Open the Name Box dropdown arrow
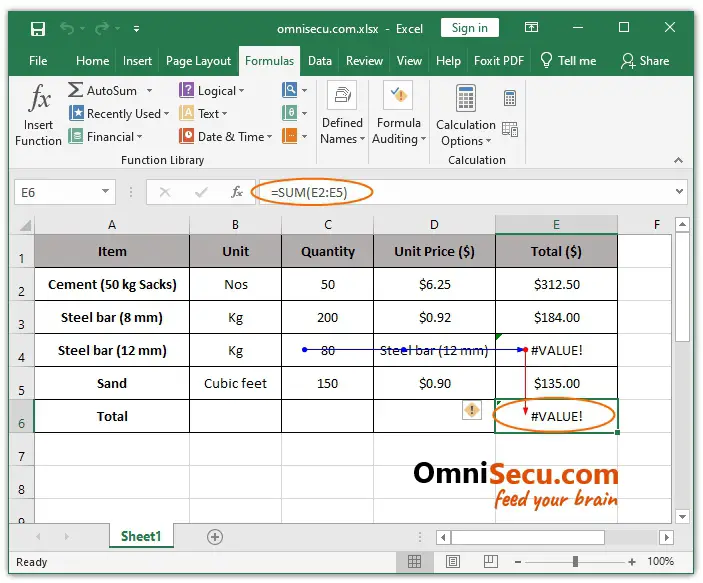703x583 pixels. (x=106, y=191)
